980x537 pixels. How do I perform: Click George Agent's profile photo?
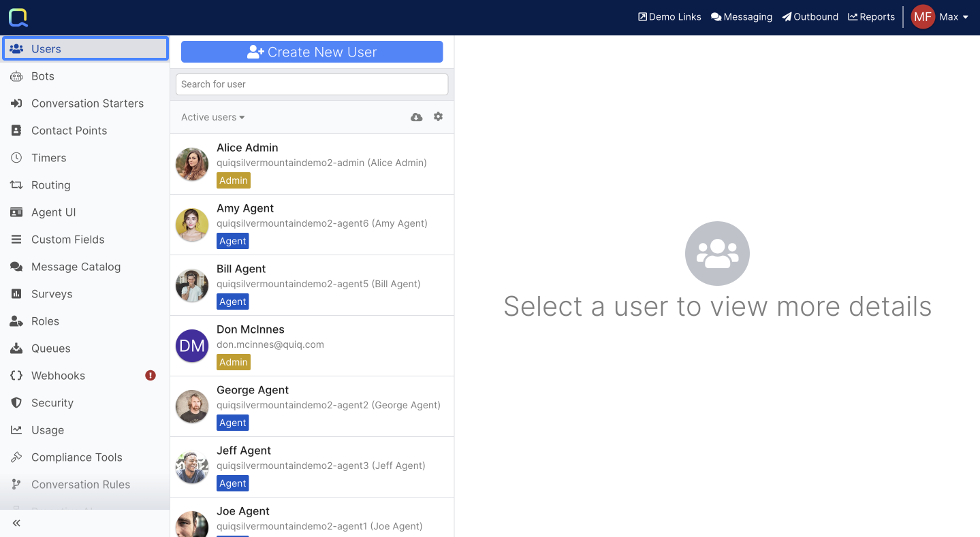(x=192, y=406)
